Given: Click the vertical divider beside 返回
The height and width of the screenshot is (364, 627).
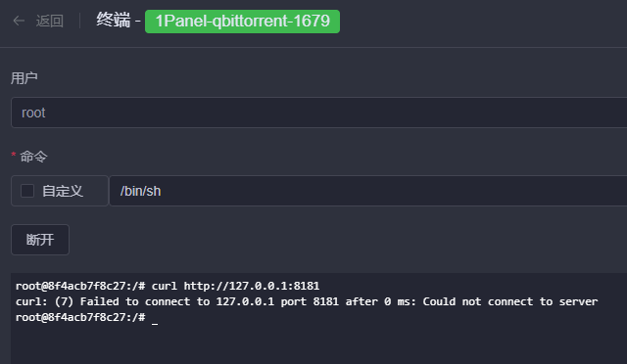Looking at the screenshot, I should [80, 21].
